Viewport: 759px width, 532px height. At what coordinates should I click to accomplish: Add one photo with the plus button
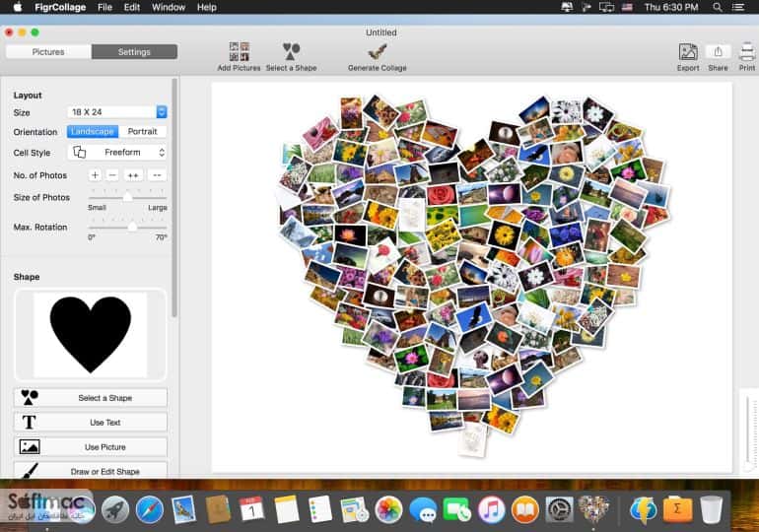(95, 175)
